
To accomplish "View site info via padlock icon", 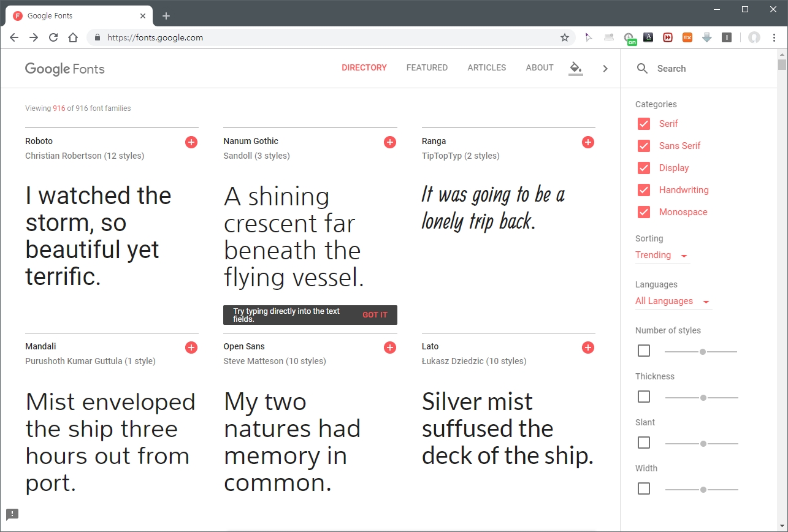I will coord(98,37).
